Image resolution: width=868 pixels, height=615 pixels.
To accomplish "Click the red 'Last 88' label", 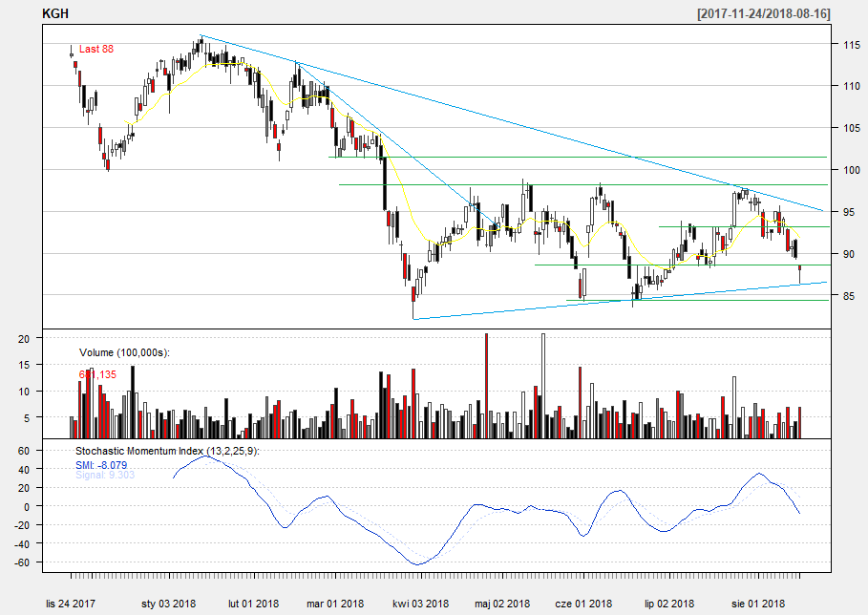I will 96,49.
